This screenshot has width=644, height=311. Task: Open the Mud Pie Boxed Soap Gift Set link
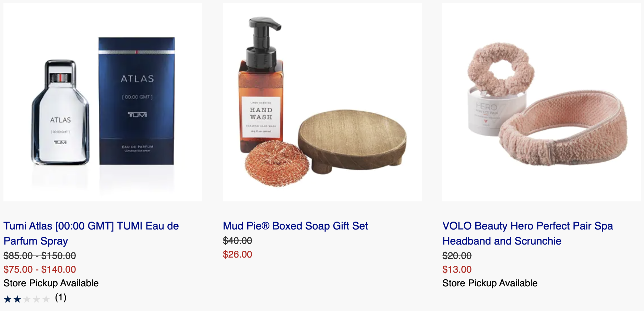coord(295,226)
